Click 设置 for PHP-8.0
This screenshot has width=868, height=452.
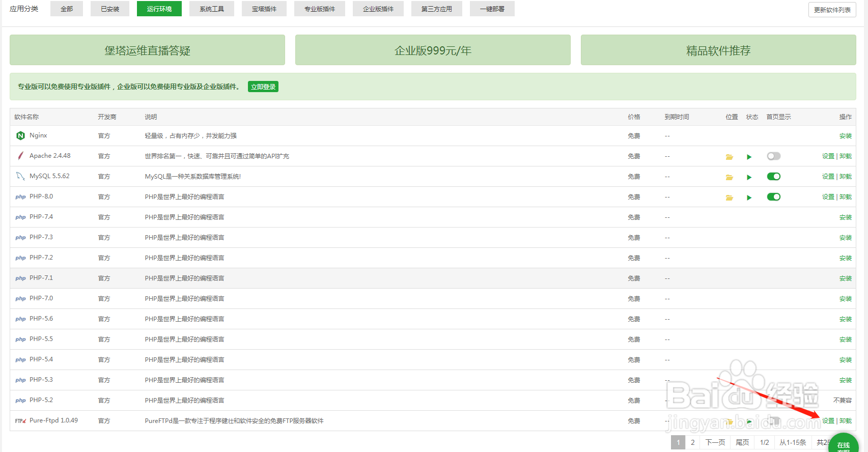(828, 197)
